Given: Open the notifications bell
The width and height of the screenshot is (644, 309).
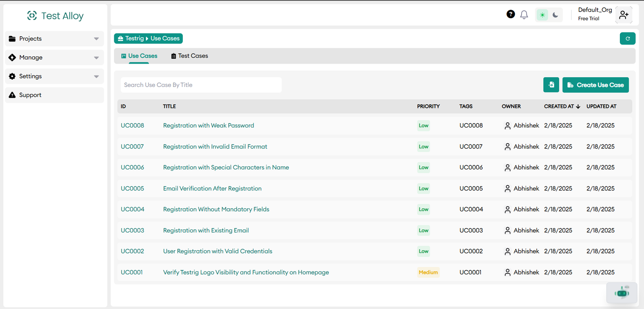Looking at the screenshot, I should 524,15.
